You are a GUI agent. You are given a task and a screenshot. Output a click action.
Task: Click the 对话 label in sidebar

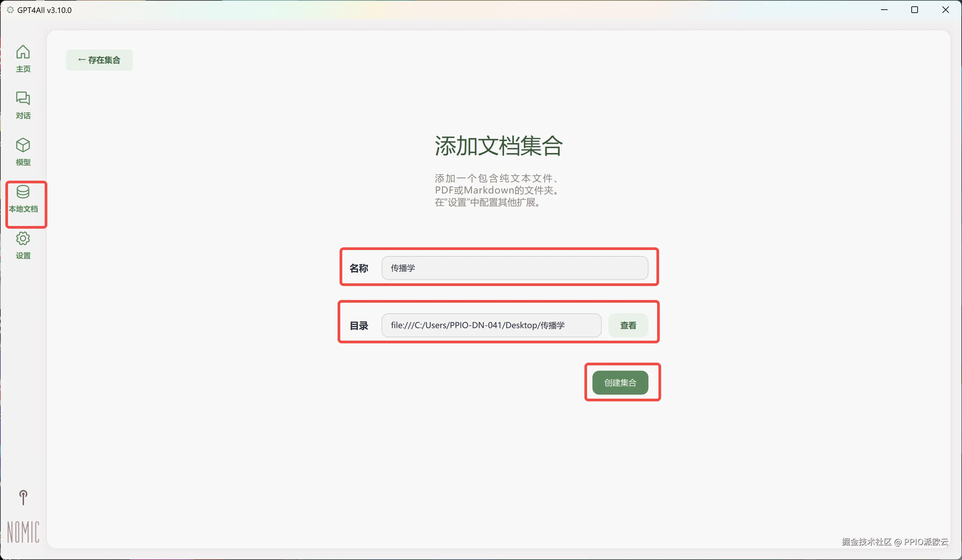pos(23,116)
